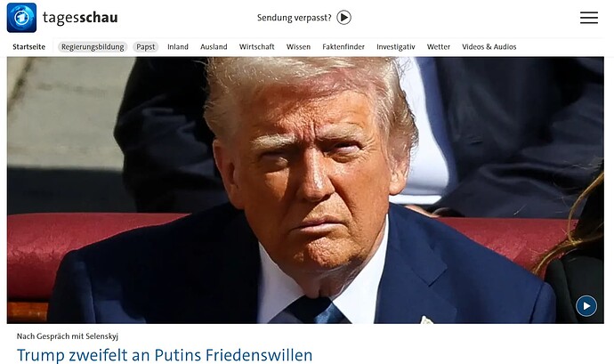The width and height of the screenshot is (614, 364).
Task: Select the Papst topic pill
Action: click(146, 47)
